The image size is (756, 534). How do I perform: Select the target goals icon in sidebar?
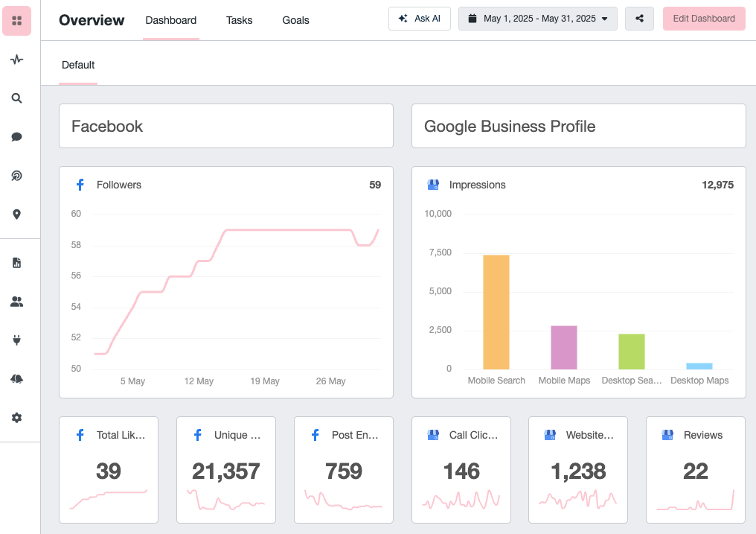16,176
